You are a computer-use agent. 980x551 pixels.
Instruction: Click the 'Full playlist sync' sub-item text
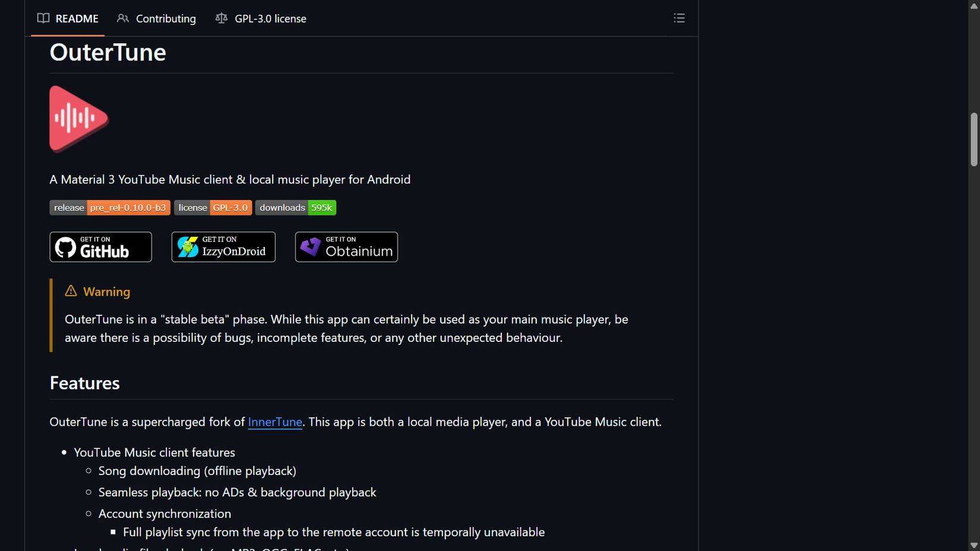(x=334, y=532)
